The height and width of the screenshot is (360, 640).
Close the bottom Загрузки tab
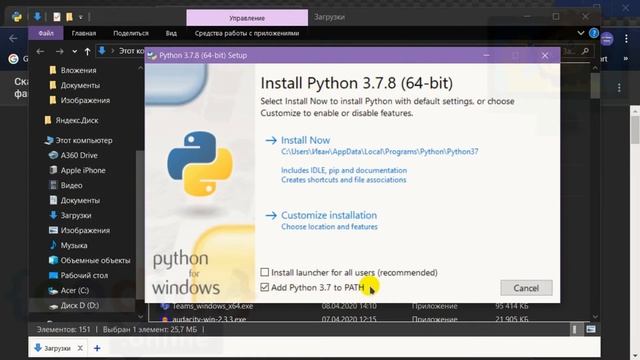tap(80, 348)
